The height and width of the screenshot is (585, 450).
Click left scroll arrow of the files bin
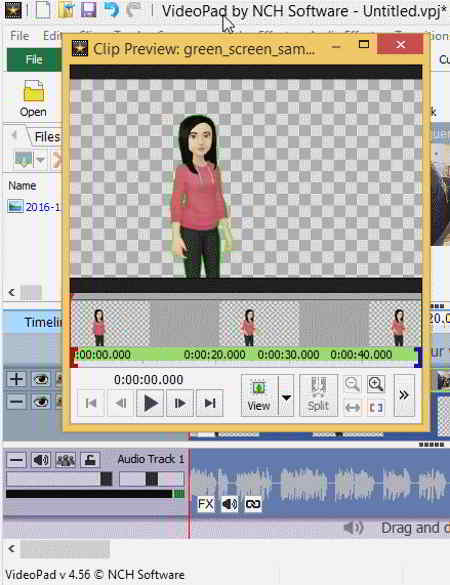[12, 292]
